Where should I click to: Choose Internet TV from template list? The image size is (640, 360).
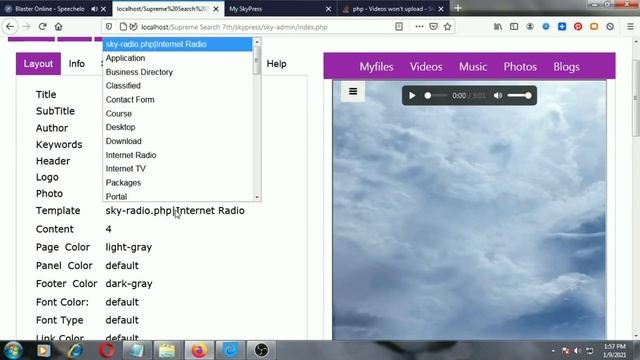pos(178,169)
